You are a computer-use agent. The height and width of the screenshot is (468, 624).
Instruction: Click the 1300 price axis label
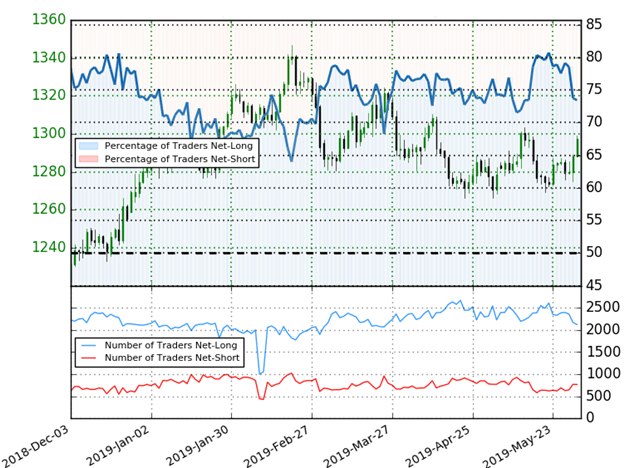[x=49, y=133]
